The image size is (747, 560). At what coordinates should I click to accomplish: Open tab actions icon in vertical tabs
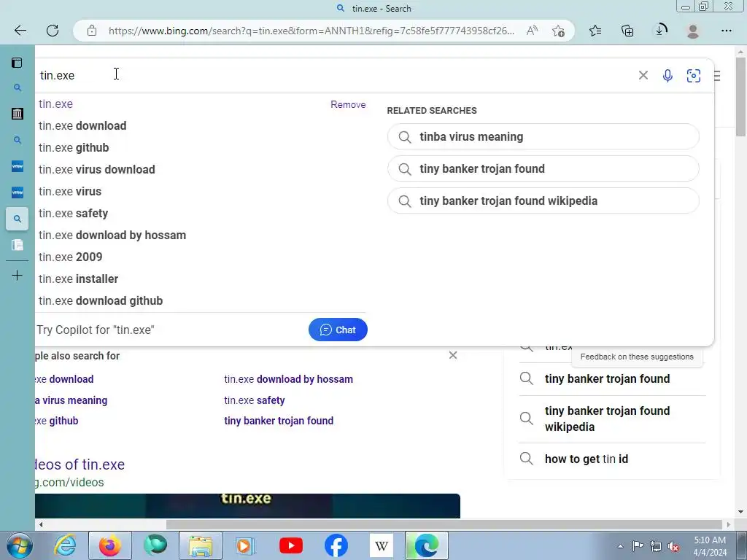[x=18, y=63]
